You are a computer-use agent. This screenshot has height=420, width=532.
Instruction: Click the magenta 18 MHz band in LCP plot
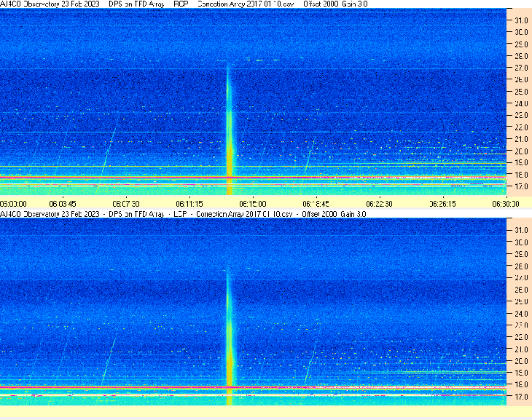253,387
